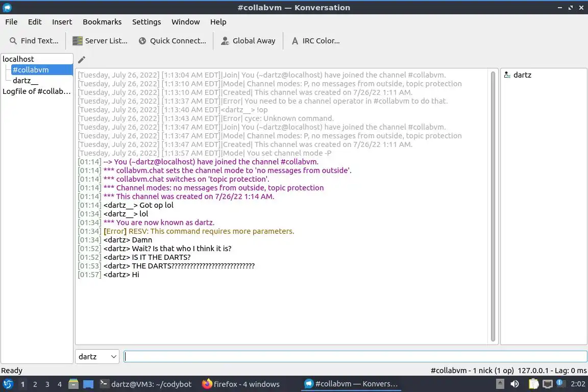The height and width of the screenshot is (392, 588).
Task: Switch to virtual desktop 3
Action: pos(47,384)
